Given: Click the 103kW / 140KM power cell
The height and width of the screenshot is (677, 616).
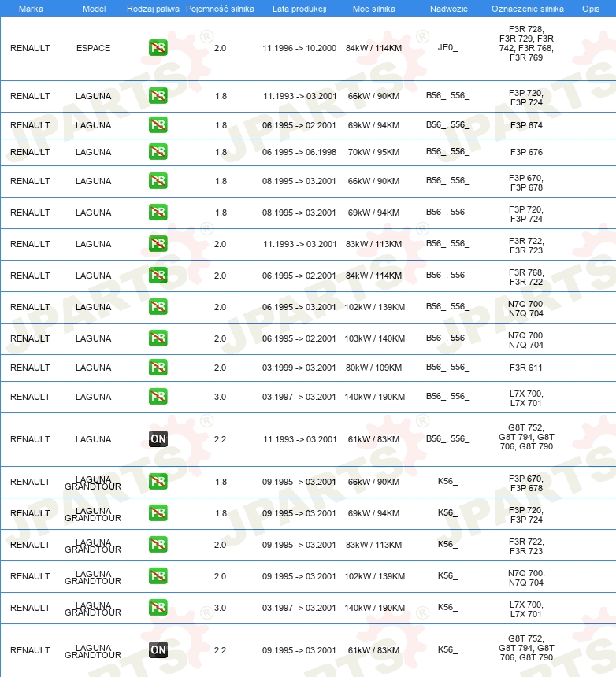Looking at the screenshot, I should (x=374, y=338).
